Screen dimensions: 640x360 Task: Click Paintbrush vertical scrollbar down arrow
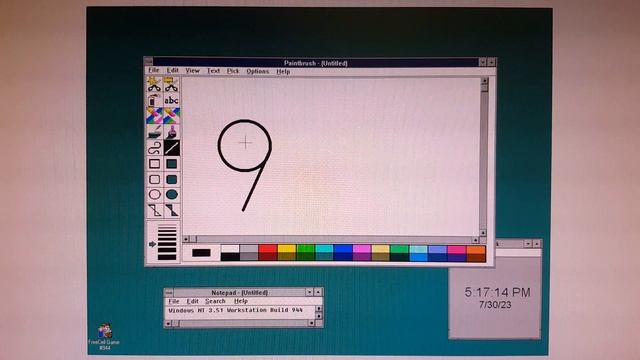483,233
